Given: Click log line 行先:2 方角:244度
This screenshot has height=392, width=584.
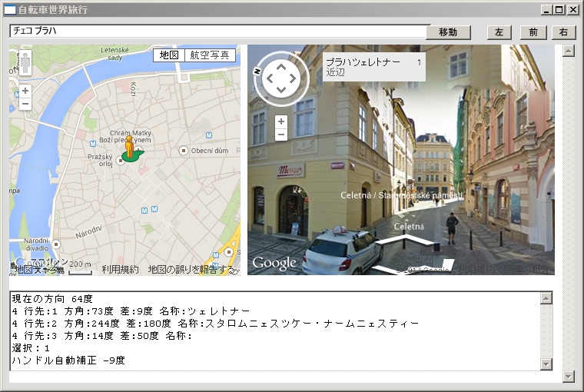Looking at the screenshot, I should [216, 324].
